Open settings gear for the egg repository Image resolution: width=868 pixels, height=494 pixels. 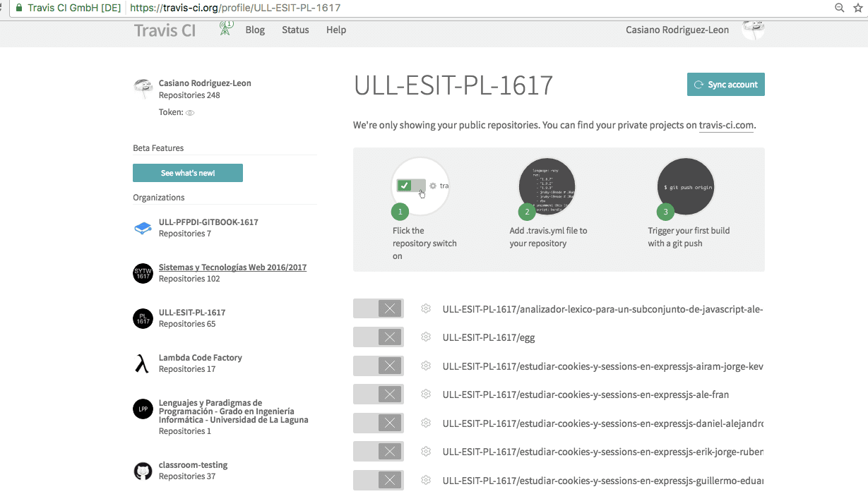[x=426, y=337]
